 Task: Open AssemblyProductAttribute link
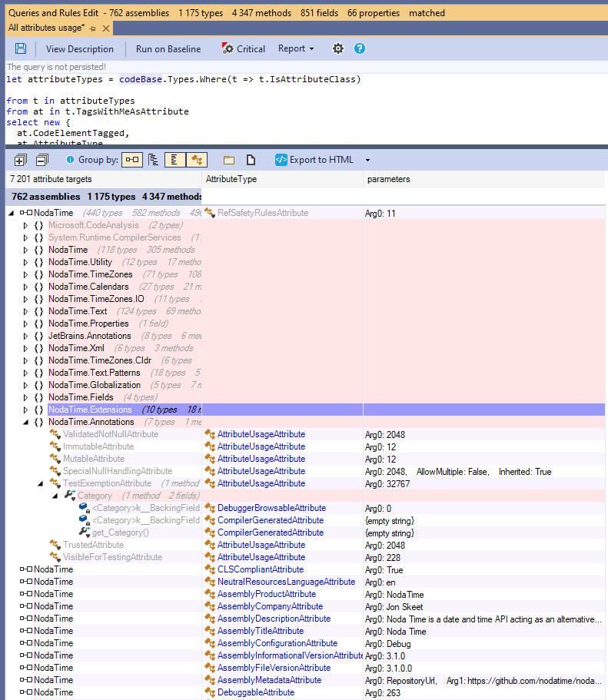pos(267,594)
